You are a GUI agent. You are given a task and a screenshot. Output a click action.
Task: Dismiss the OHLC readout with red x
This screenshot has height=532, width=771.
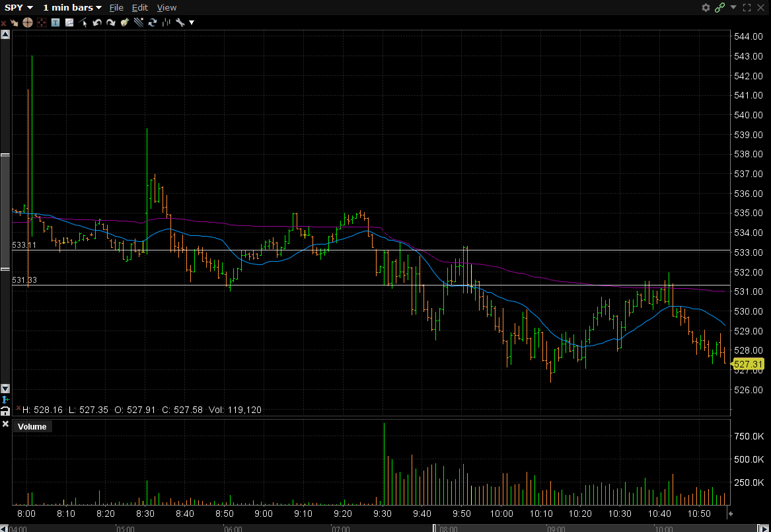tap(18, 408)
